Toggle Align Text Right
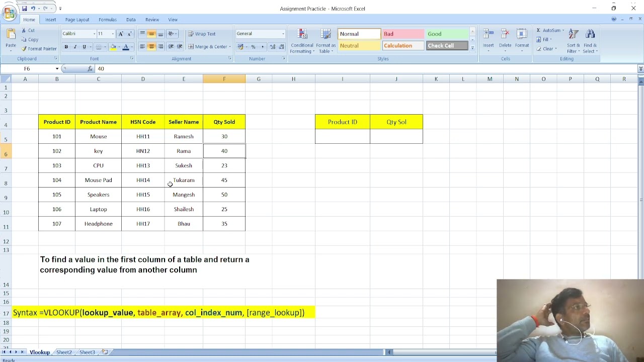Viewport: 644px width, 362px height. pos(160,47)
